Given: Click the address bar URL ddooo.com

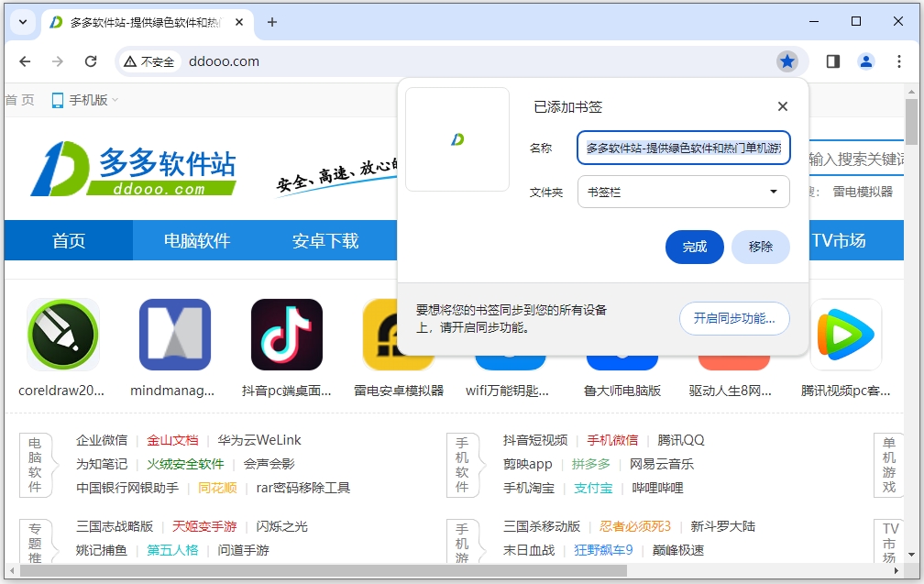Looking at the screenshot, I should click(224, 61).
